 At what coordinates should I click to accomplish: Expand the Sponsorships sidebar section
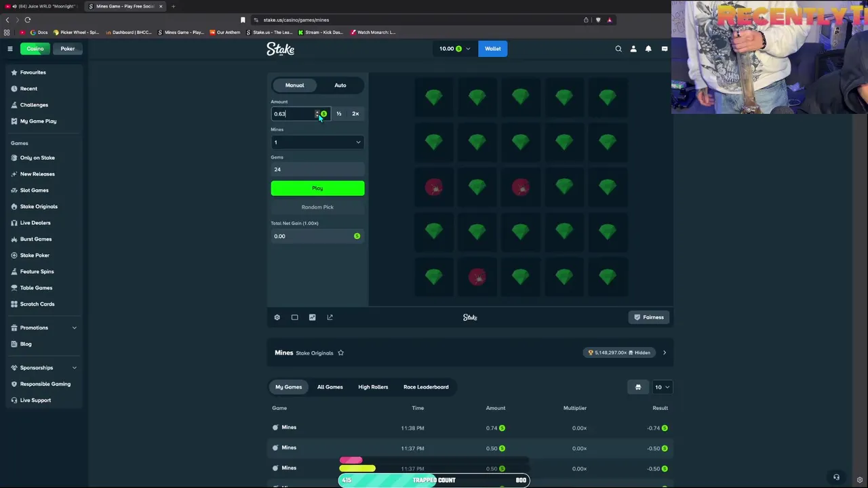coord(44,368)
